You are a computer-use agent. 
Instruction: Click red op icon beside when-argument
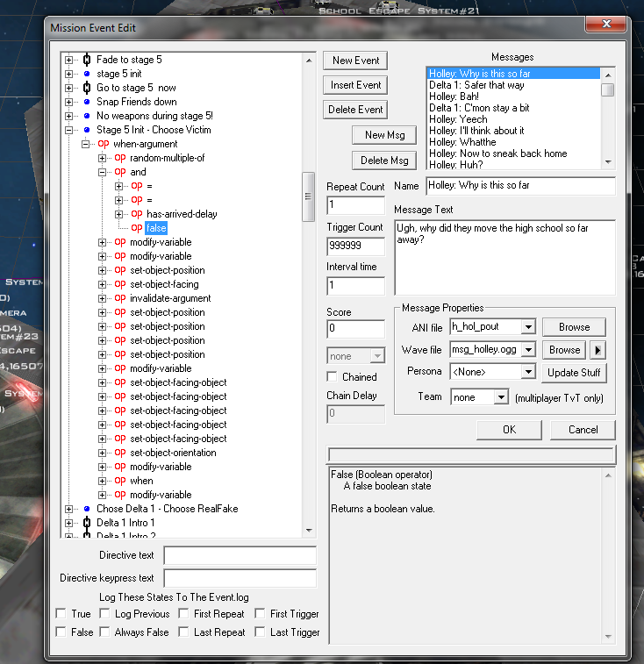tap(104, 144)
